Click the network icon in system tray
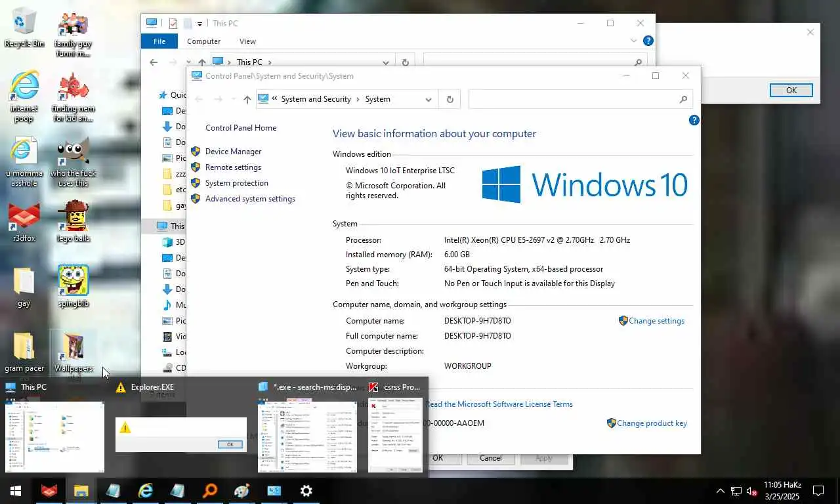840x504 pixels. tap(736, 490)
